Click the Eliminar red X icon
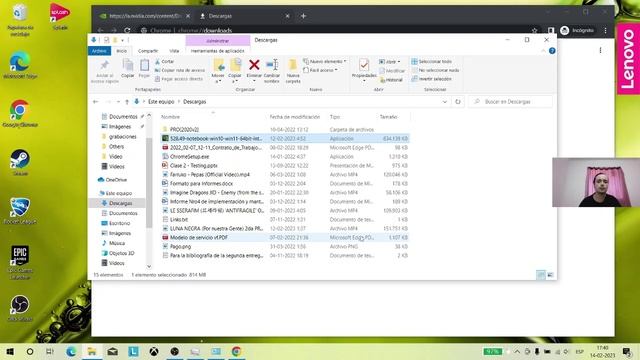 [254, 65]
